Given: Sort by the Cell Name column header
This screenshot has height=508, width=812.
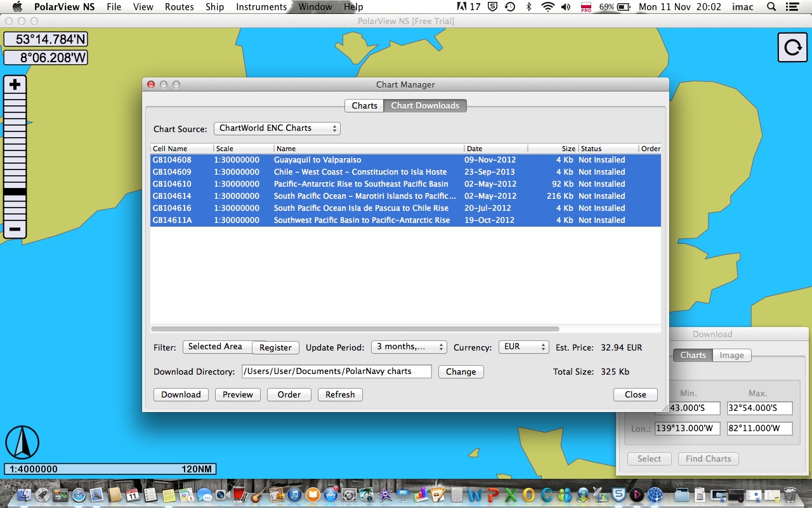Looking at the screenshot, I should click(182, 149).
